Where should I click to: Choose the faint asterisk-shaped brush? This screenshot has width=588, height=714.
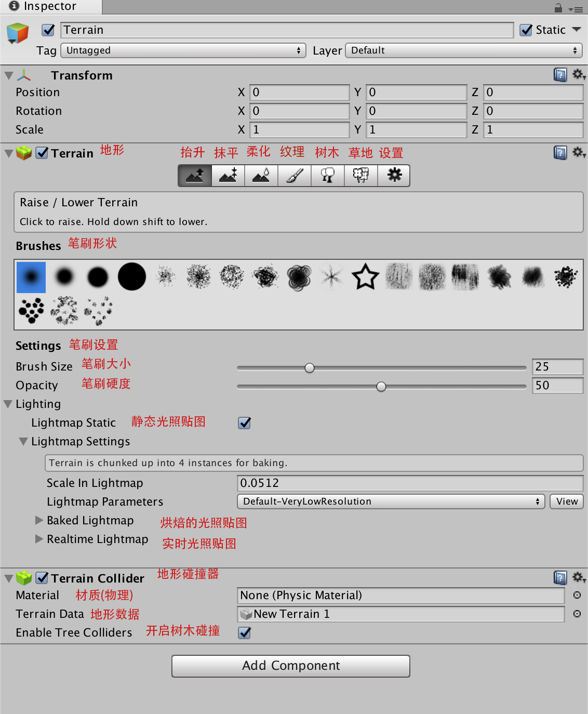coord(331,276)
